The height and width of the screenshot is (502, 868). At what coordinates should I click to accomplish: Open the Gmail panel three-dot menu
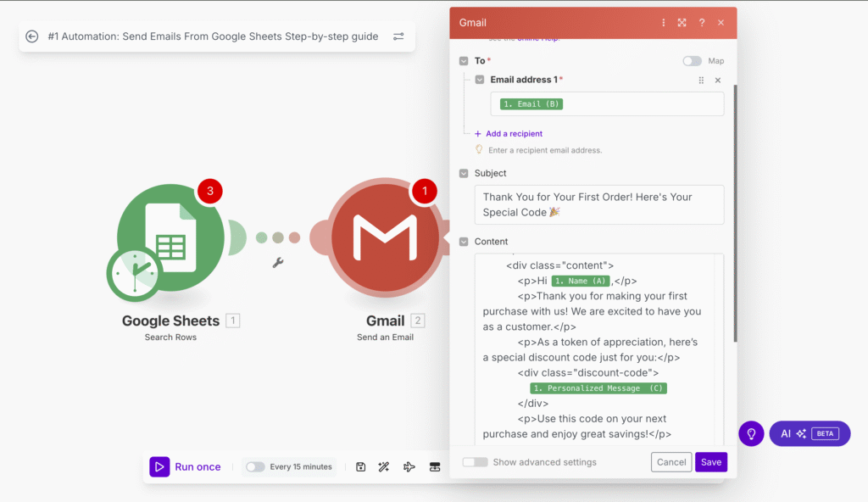coord(663,23)
